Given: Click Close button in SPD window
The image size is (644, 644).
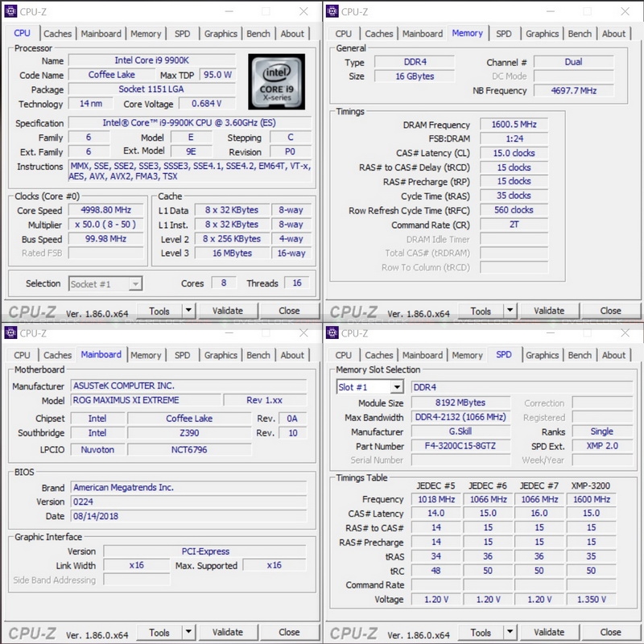Looking at the screenshot, I should [x=611, y=633].
